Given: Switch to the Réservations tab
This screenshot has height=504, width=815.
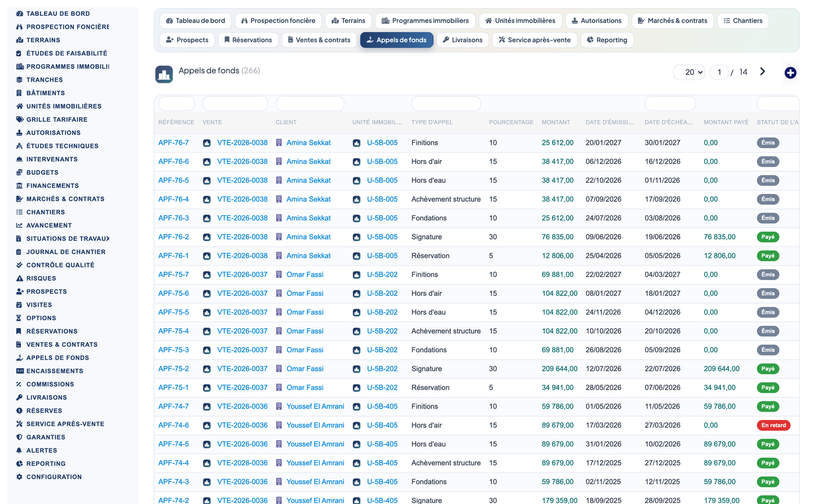Looking at the screenshot, I should pyautogui.click(x=248, y=40).
